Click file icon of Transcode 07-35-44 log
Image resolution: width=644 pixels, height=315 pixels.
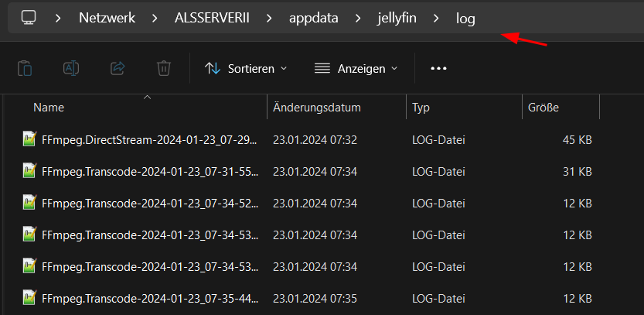pyautogui.click(x=29, y=297)
